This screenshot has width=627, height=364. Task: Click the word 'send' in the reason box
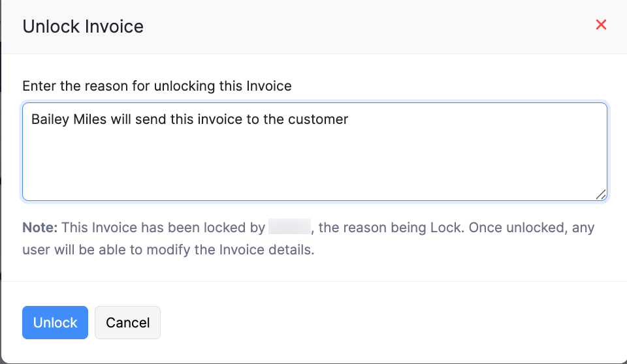pos(150,120)
